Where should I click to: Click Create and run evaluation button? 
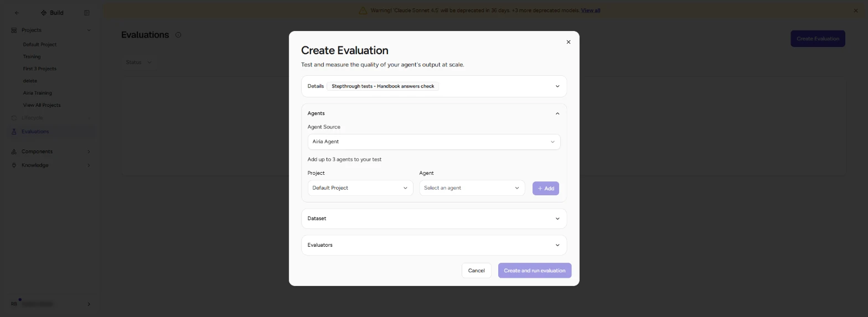click(534, 271)
